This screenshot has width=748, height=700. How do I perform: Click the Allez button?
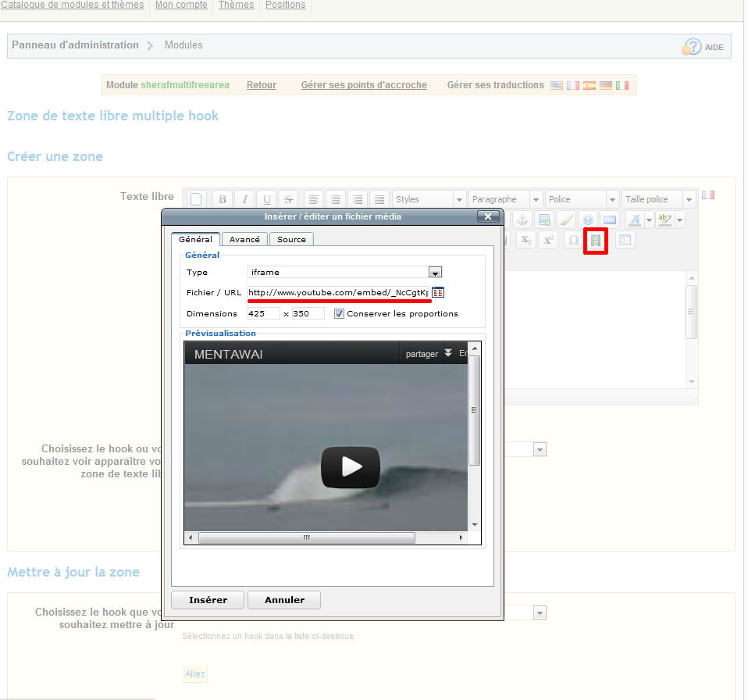click(194, 673)
